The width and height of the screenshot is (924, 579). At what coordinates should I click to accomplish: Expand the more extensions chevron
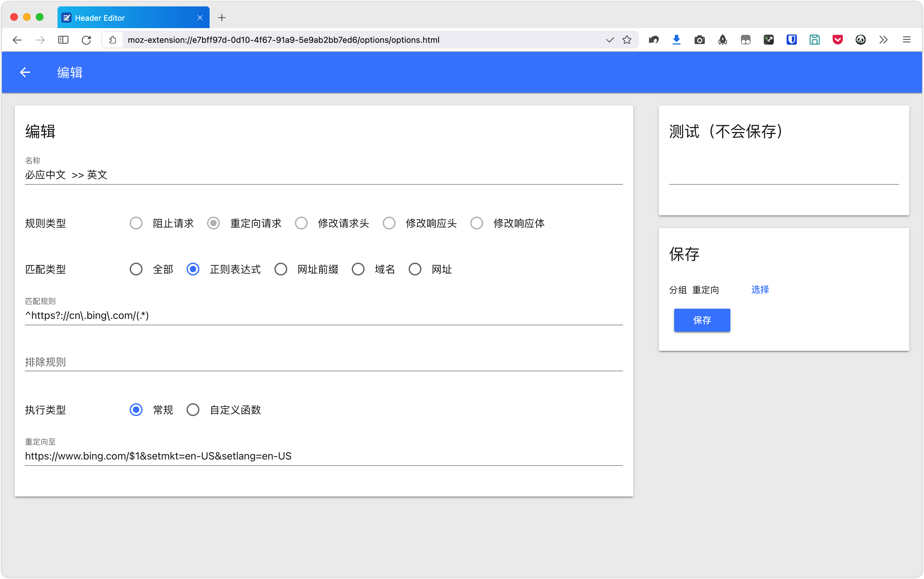click(883, 40)
